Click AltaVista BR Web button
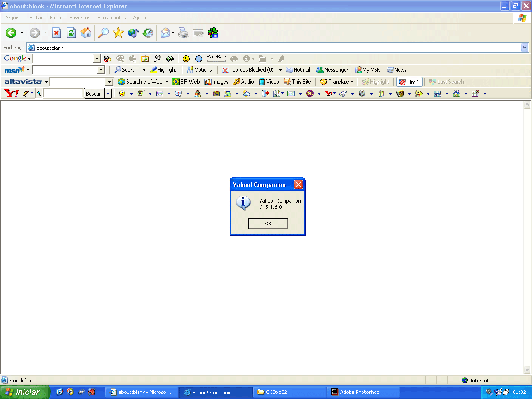This screenshot has width=532, height=399. [186, 82]
